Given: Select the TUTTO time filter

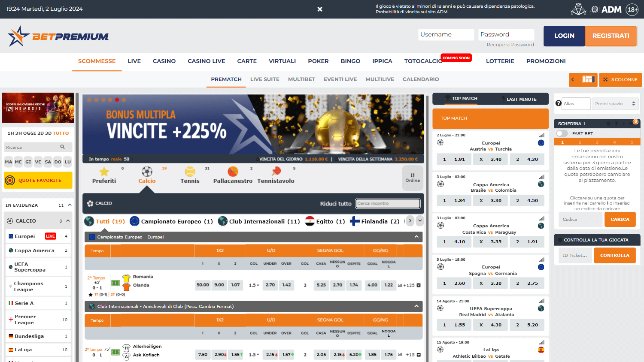Looking at the screenshot, I should [61, 133].
